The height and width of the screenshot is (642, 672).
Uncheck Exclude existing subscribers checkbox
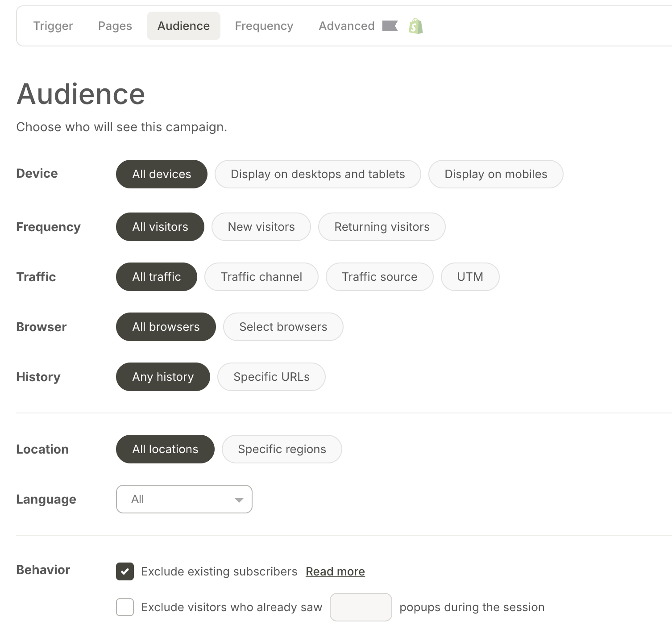[125, 571]
